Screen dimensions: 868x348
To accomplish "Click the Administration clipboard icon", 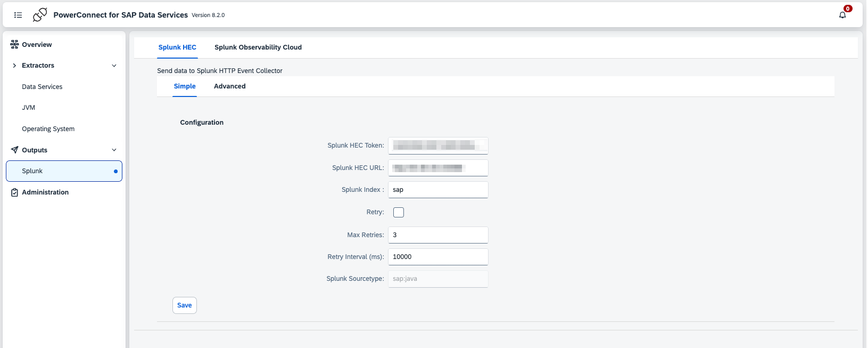I will click(14, 192).
